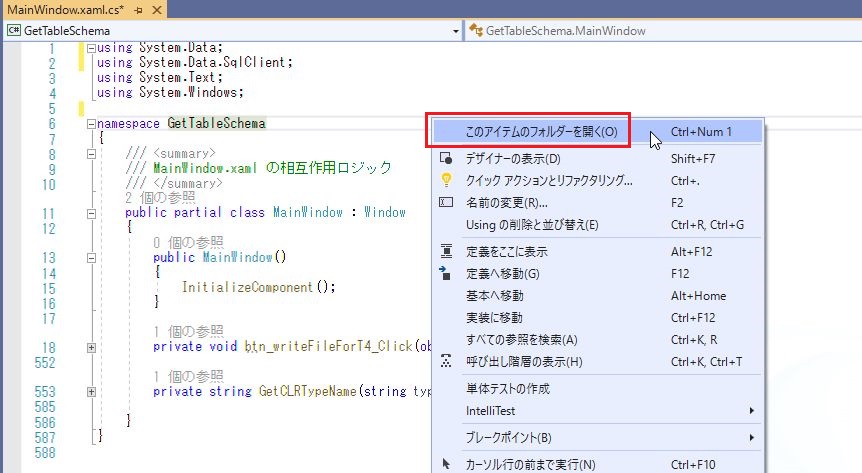Collapse the using directives block
The width and height of the screenshot is (862, 473).
coord(91,48)
